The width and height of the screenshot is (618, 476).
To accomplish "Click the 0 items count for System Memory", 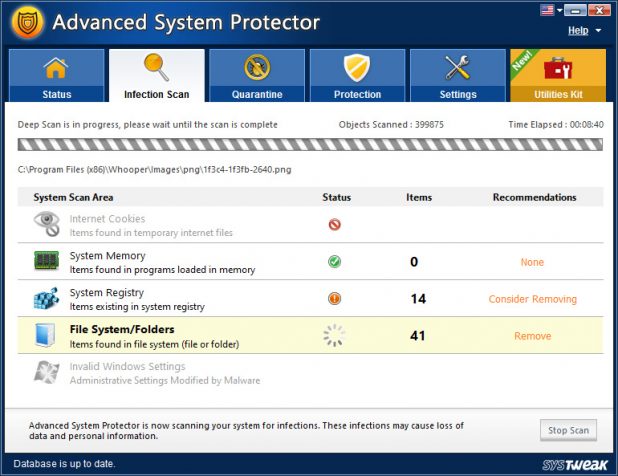I will click(x=414, y=262).
